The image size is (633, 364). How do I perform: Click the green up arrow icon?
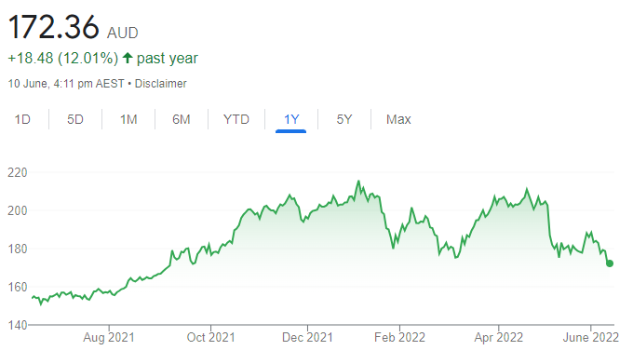(128, 58)
